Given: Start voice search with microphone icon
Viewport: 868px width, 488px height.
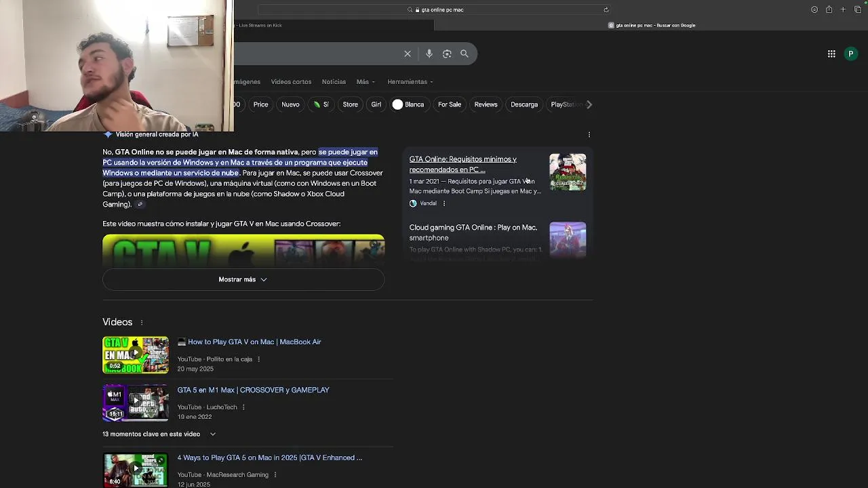Looking at the screenshot, I should (x=429, y=54).
